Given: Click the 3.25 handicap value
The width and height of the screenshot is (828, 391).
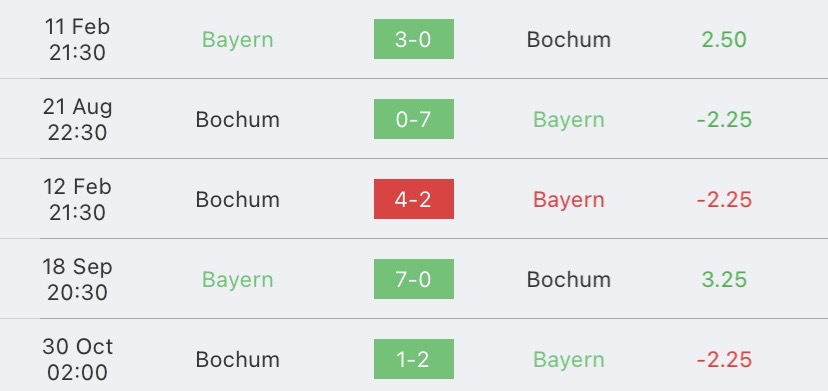Looking at the screenshot, I should (724, 280).
